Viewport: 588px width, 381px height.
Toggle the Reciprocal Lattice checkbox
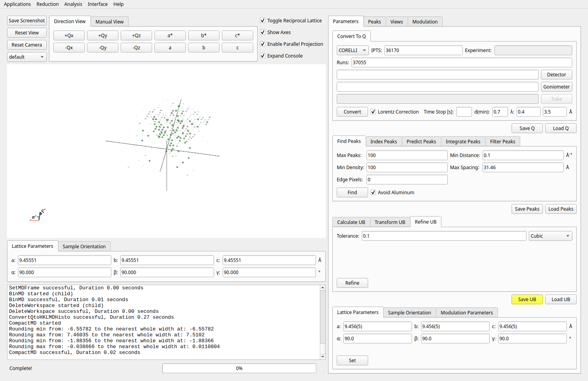pyautogui.click(x=263, y=20)
